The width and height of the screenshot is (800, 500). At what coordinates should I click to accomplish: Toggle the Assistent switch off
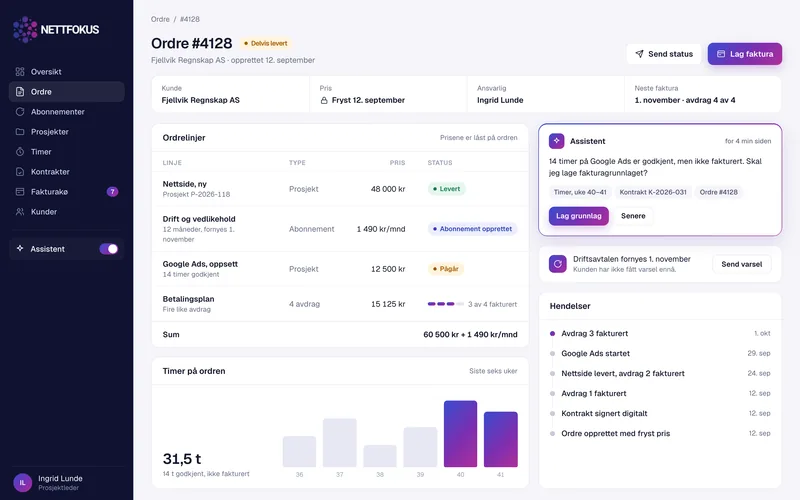pyautogui.click(x=109, y=248)
